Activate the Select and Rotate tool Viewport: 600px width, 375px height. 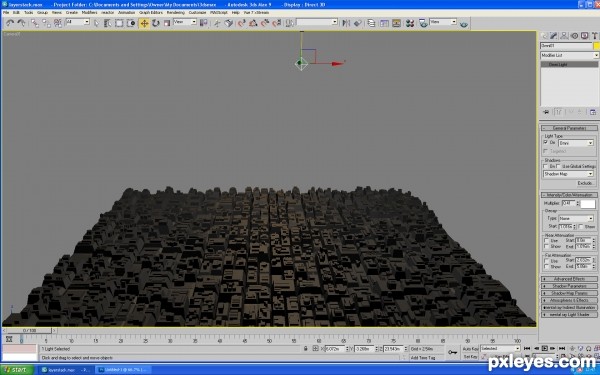pos(156,23)
